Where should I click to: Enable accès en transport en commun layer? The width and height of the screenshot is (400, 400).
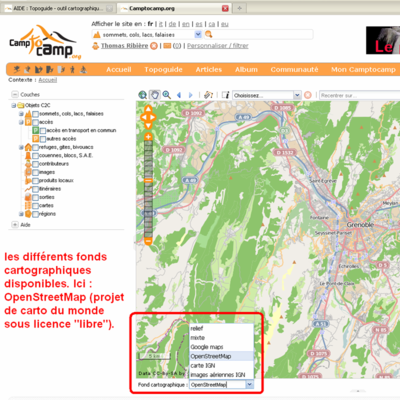43,131
